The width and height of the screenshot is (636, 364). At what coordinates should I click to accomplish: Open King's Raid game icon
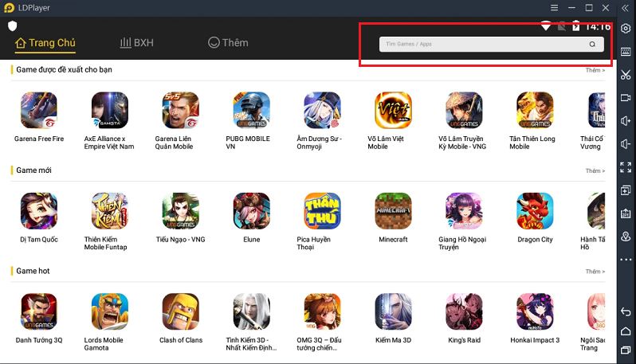(464, 311)
